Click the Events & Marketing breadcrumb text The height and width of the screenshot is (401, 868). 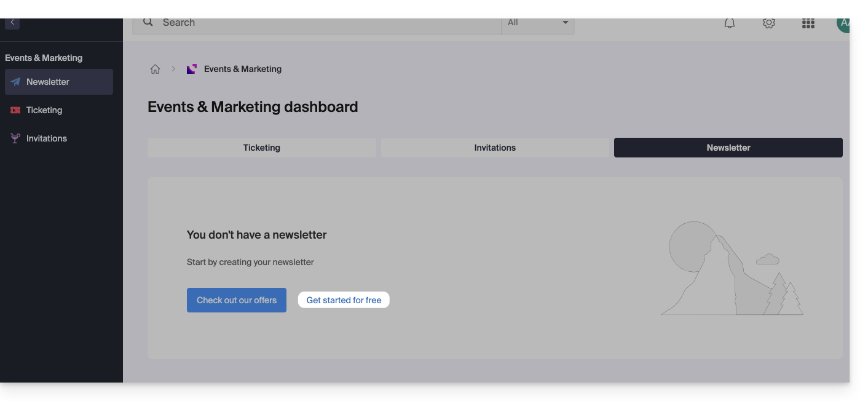[x=243, y=69]
